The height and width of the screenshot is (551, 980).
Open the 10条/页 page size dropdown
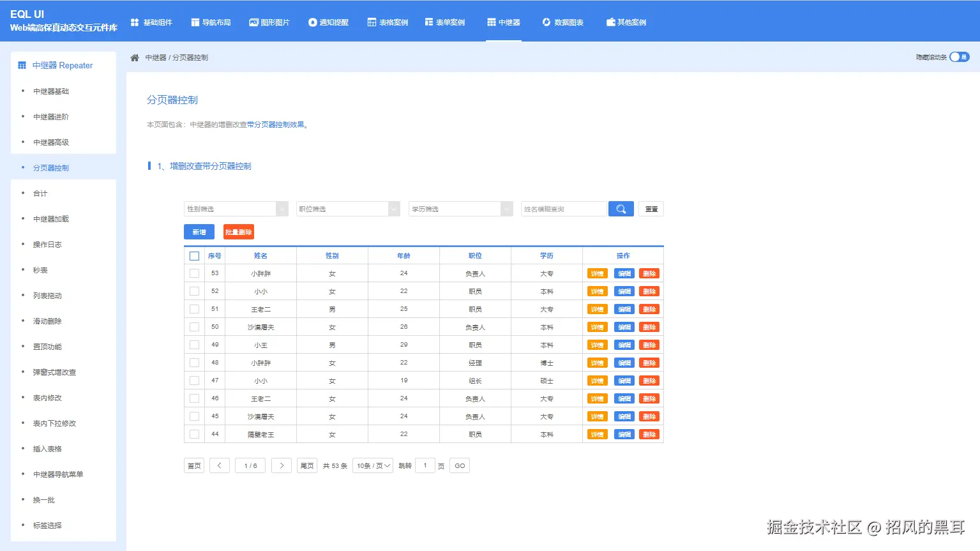(x=373, y=465)
